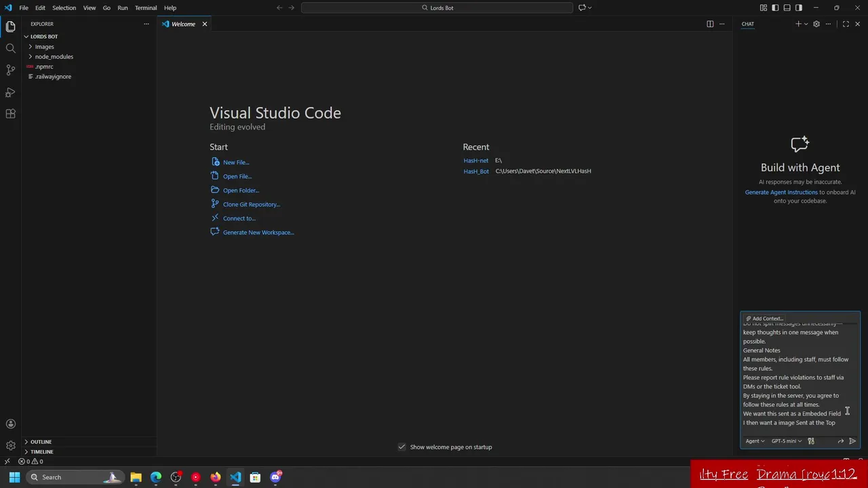Click Add Context button in chat
The image size is (868, 488).
[764, 319]
